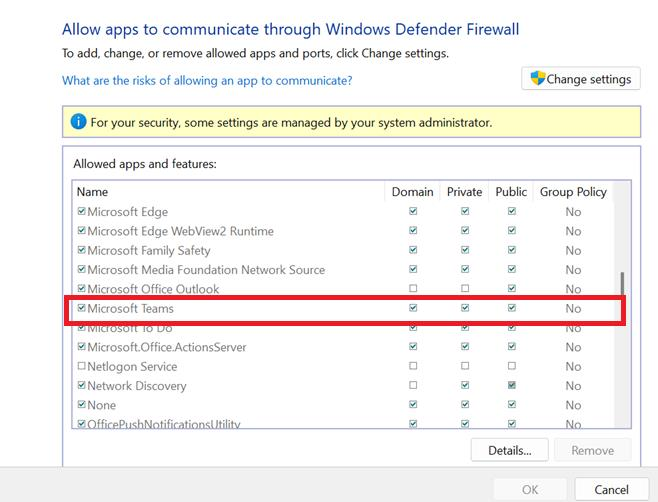Toggle the Microsoft Edge name checkbox
The height and width of the screenshot is (502, 658).
coord(82,211)
